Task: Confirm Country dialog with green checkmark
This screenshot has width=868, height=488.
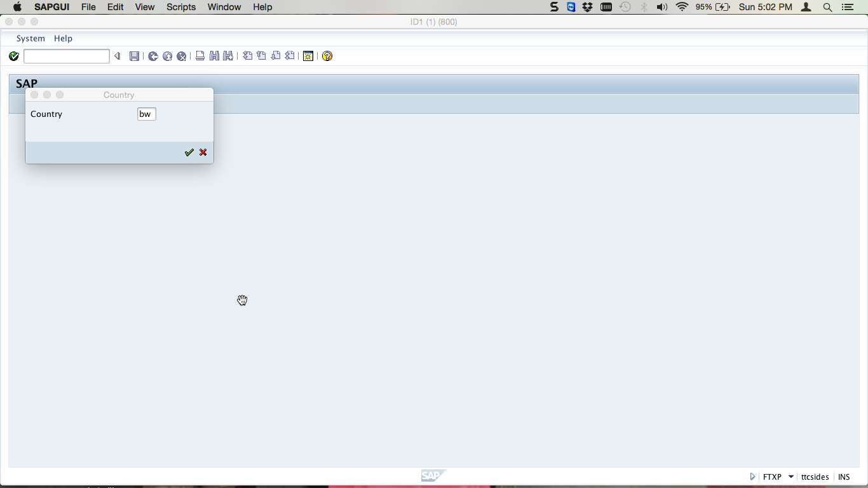Action: click(189, 152)
